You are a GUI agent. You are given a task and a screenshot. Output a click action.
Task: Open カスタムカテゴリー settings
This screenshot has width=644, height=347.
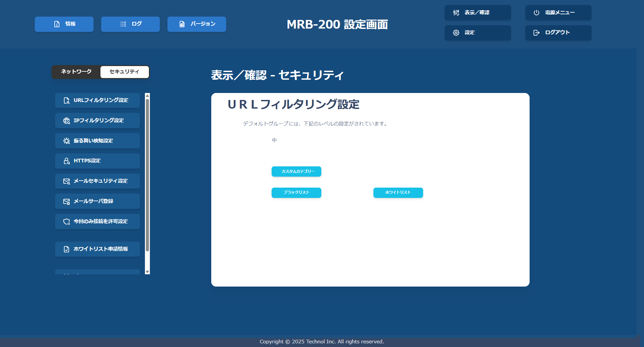click(x=296, y=171)
